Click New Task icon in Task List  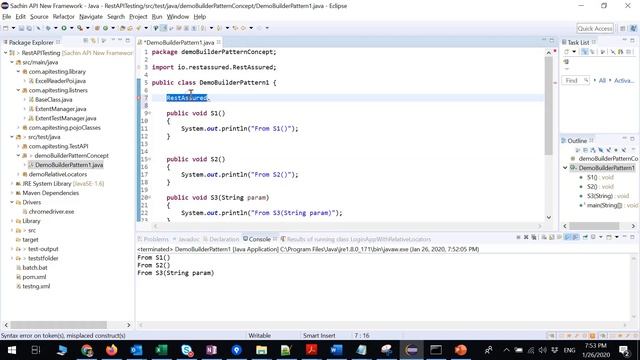[567, 52]
